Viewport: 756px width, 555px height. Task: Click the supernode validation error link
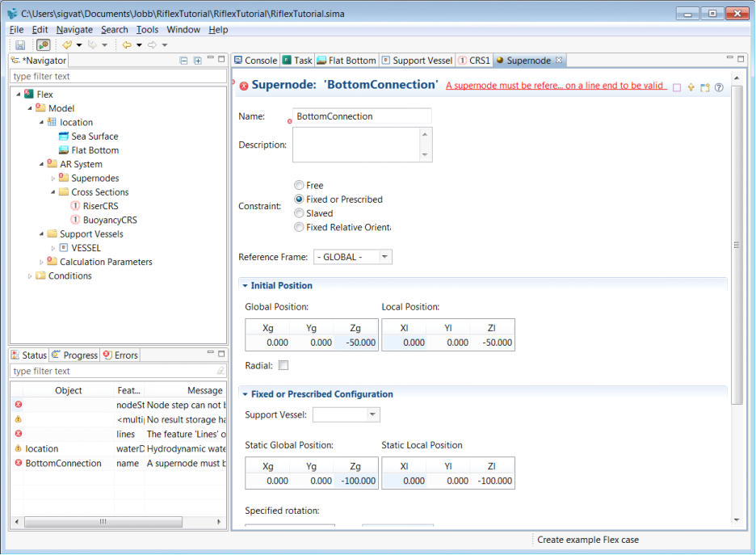[556, 86]
